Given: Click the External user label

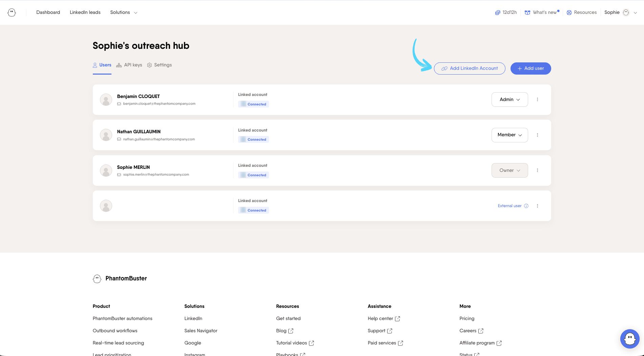Looking at the screenshot, I should click(x=510, y=206).
